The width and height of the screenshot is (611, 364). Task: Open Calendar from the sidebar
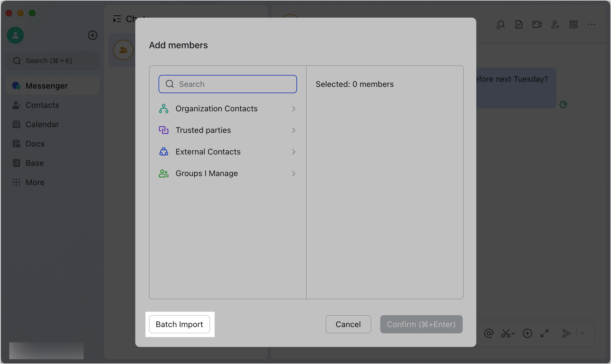click(x=42, y=124)
